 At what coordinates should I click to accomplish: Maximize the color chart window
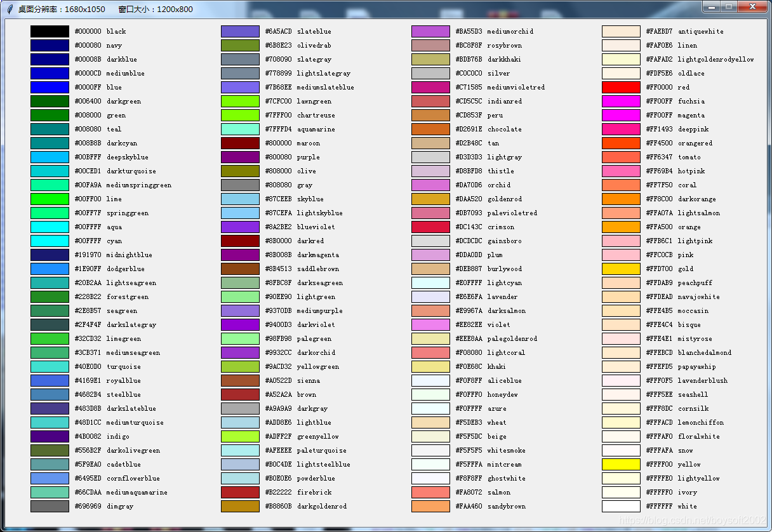(728, 6)
